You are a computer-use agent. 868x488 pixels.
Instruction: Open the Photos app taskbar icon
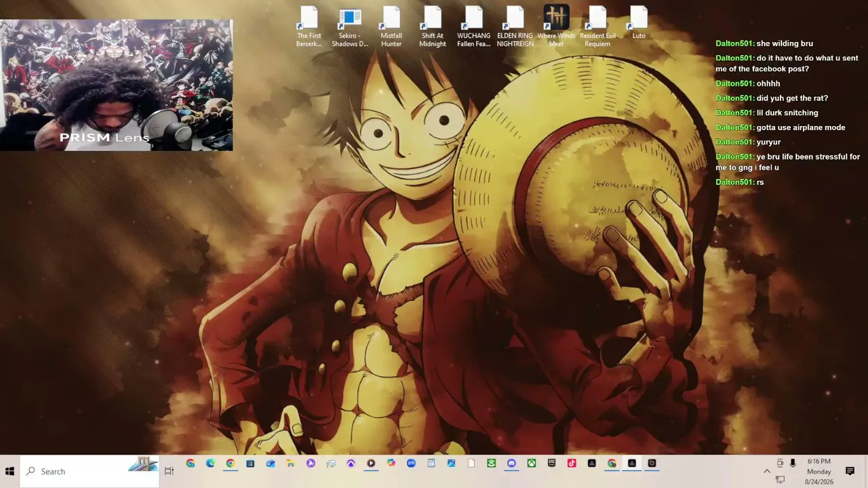[451, 464]
